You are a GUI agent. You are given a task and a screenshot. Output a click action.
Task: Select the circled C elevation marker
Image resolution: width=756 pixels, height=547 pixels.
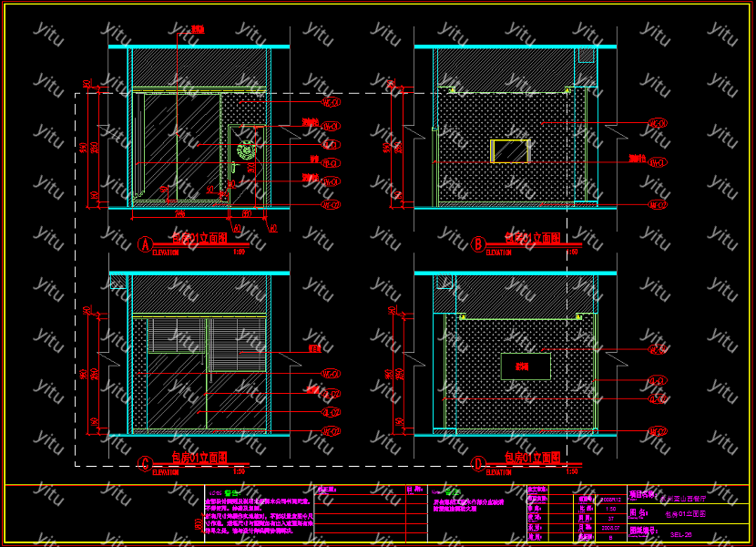[x=144, y=463]
